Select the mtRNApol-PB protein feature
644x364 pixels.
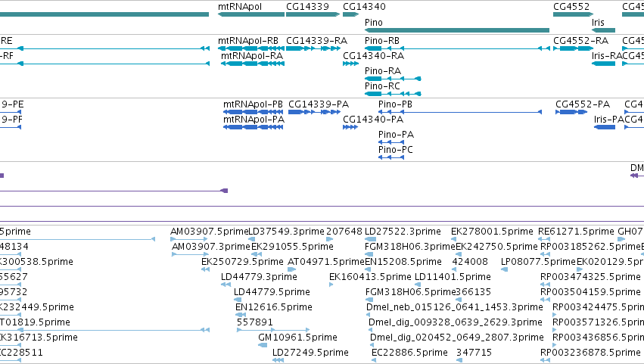pos(254,112)
